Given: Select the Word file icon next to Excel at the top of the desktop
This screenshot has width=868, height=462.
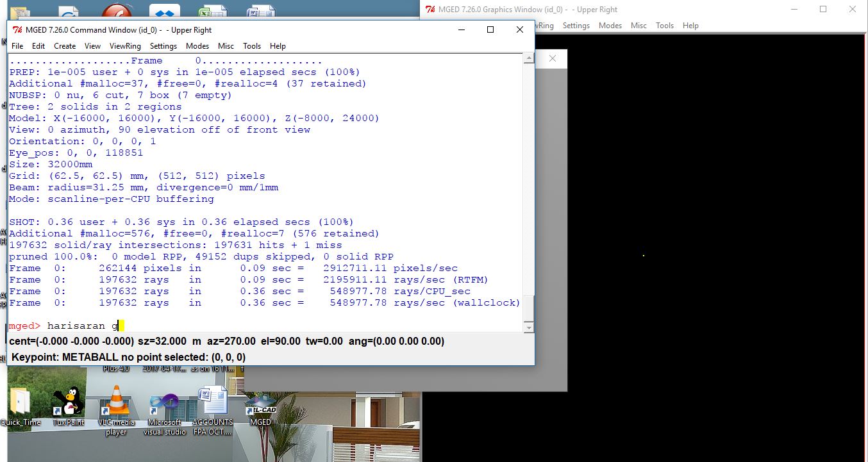Looking at the screenshot, I should click(x=261, y=12).
